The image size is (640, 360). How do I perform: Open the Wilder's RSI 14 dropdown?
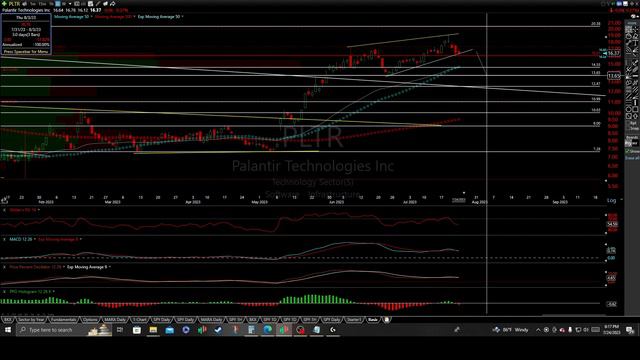coord(38,210)
